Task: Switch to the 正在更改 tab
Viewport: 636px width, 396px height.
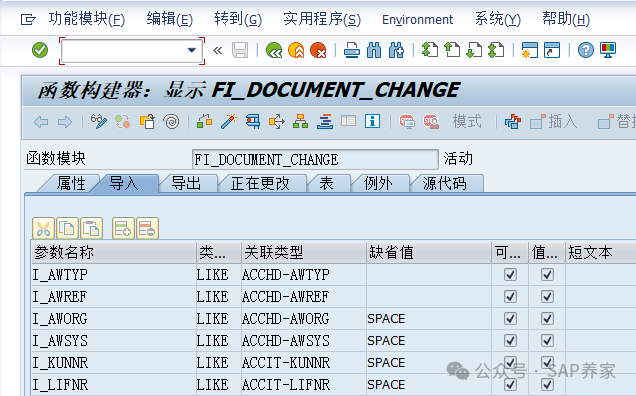Action: [x=260, y=183]
